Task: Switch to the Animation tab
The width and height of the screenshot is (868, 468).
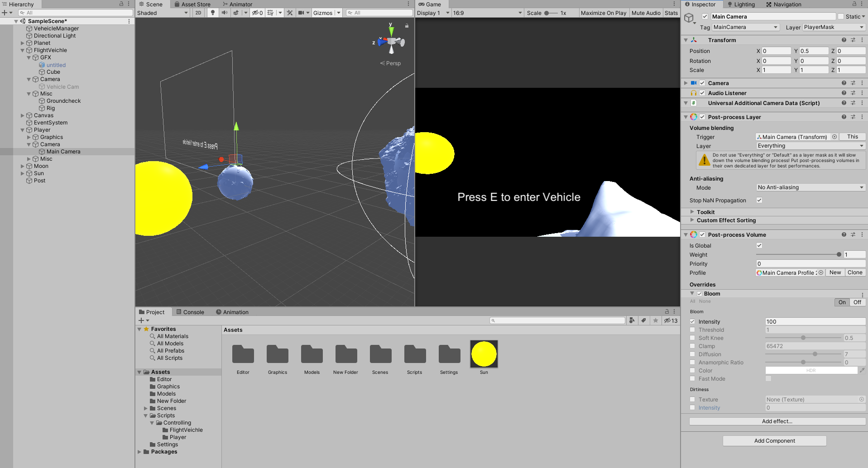Action: [232, 312]
